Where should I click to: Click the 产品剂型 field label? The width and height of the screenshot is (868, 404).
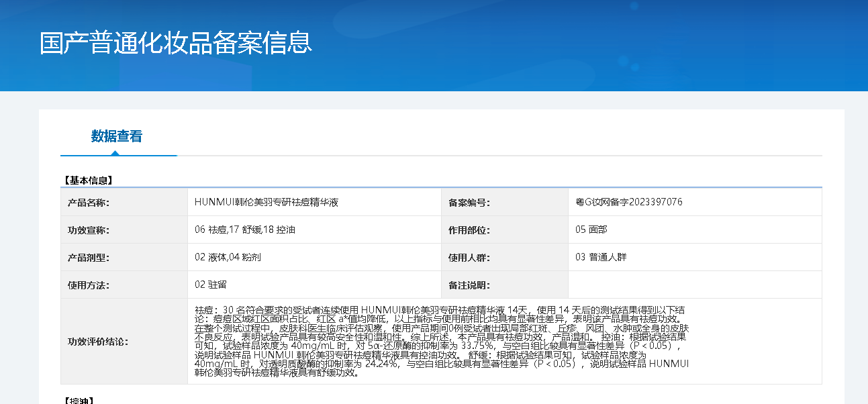(89, 258)
